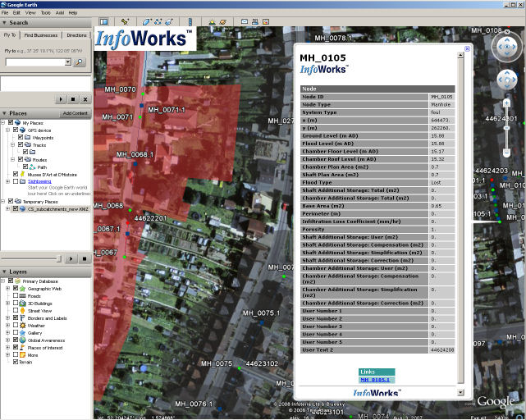The image size is (526, 420).
Task: Click View in Google Maps icon
Action: point(266,22)
